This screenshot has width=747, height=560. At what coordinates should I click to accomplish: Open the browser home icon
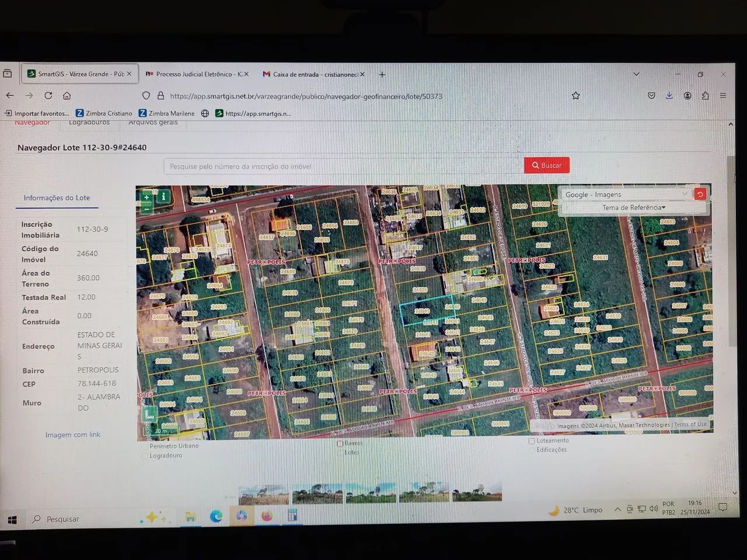(x=67, y=96)
